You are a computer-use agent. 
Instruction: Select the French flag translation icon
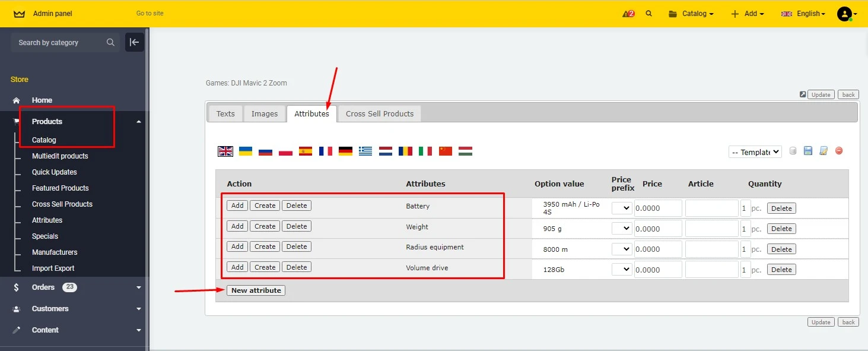[325, 151]
